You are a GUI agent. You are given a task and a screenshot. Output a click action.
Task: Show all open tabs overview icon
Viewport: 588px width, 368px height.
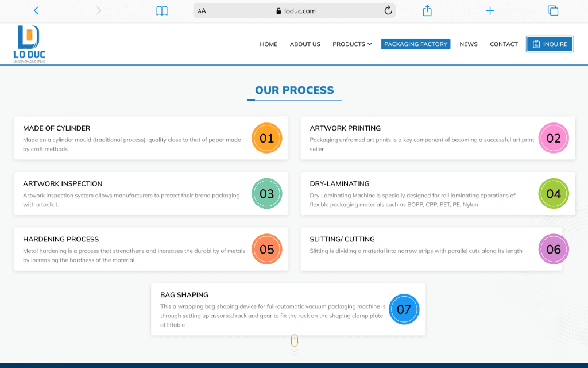[x=553, y=10]
